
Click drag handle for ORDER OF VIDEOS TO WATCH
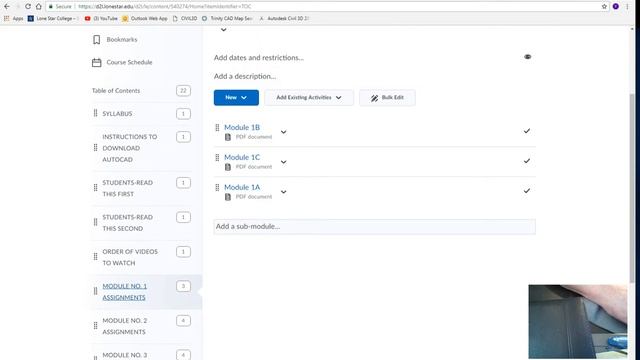click(x=96, y=257)
